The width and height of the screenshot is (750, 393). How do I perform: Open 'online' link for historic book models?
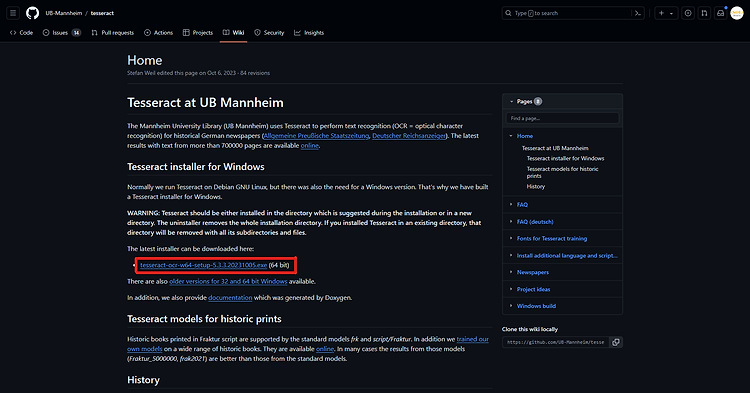[x=325, y=349]
